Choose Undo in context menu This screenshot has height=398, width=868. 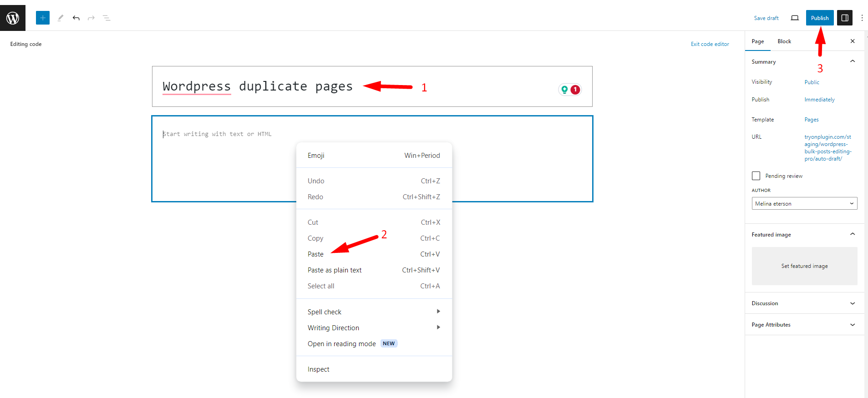374,181
